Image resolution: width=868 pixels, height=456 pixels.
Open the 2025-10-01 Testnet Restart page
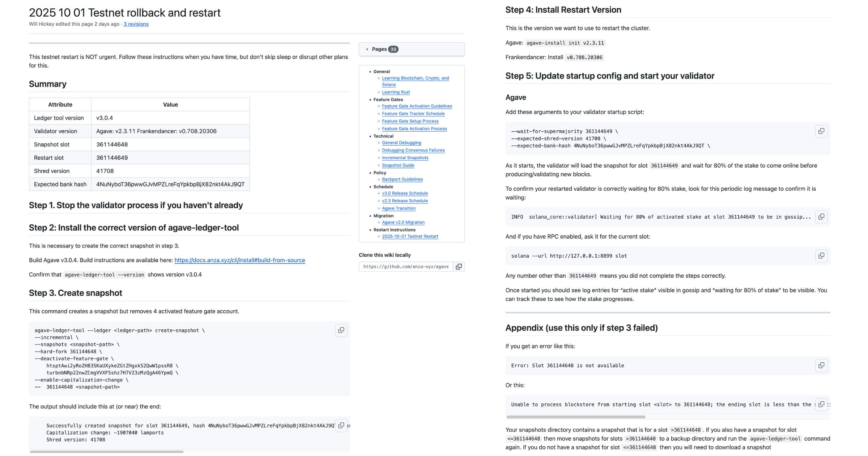coord(410,236)
